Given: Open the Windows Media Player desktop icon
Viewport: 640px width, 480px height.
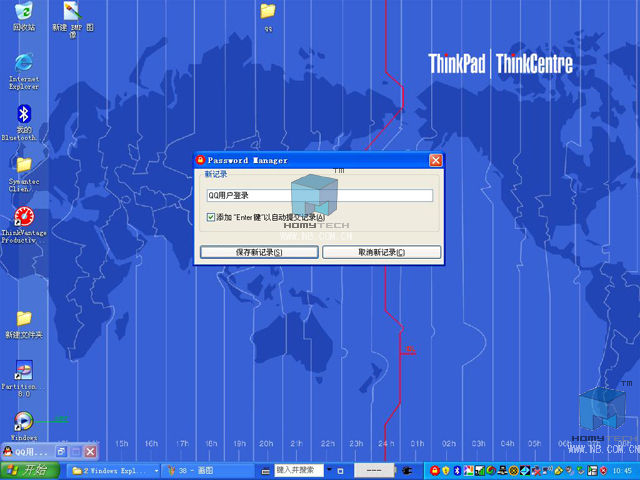Looking at the screenshot, I should pyautogui.click(x=24, y=421).
